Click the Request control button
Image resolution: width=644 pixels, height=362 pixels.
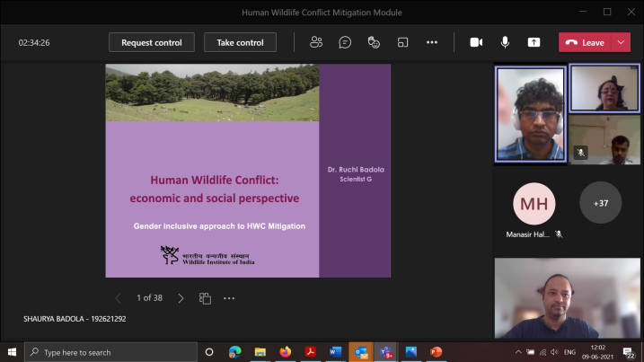[152, 42]
